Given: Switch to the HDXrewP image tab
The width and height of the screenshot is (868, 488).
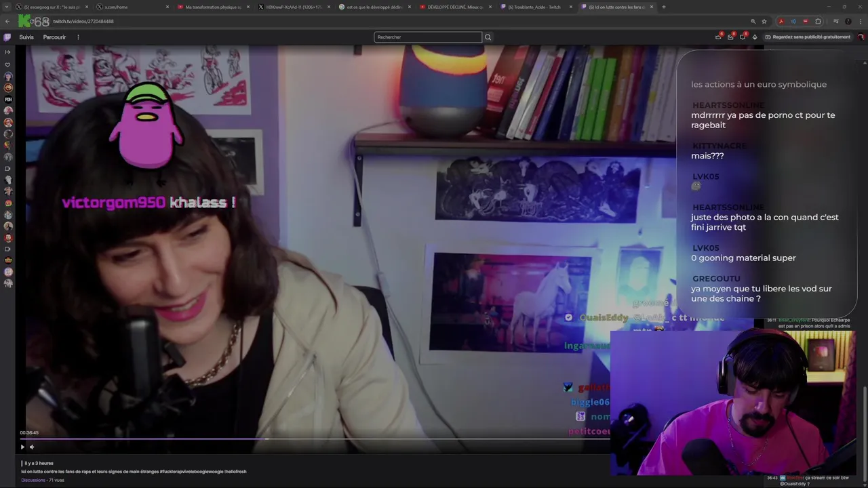Looking at the screenshot, I should click(x=294, y=7).
